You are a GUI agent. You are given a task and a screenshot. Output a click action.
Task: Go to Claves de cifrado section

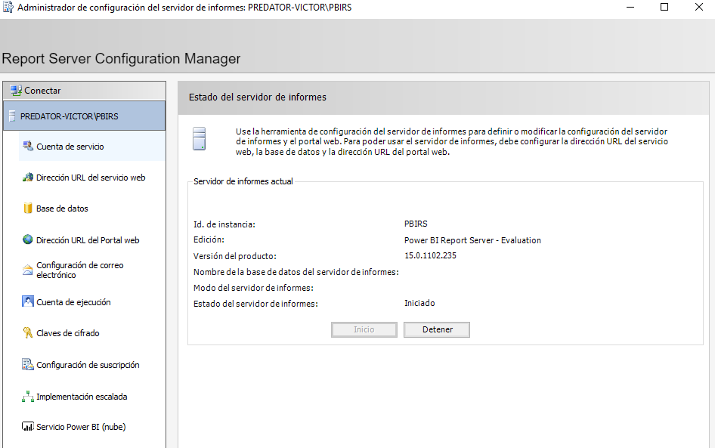68,333
